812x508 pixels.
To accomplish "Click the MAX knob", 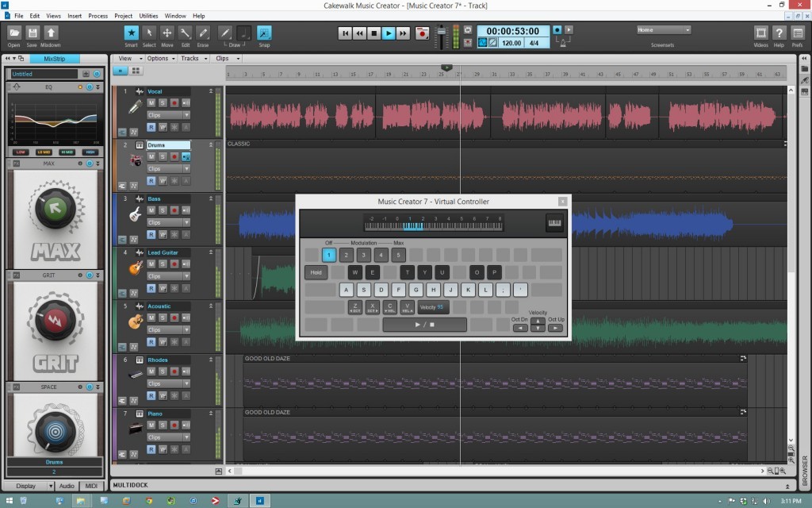I will (56, 209).
